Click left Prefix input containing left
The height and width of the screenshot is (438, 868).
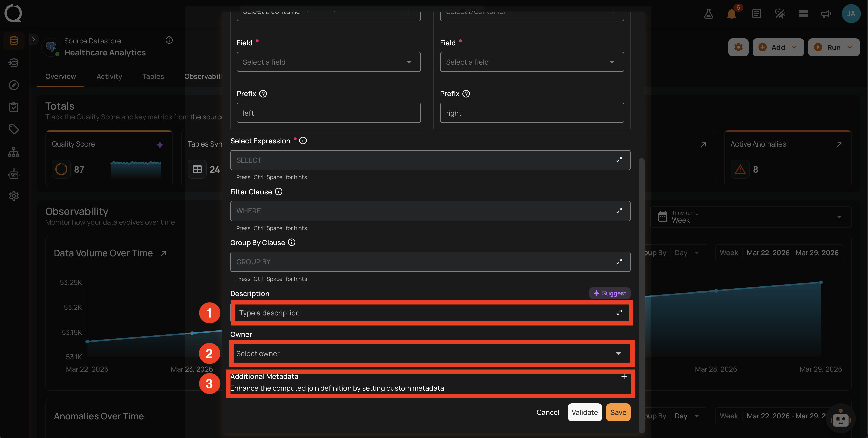tap(329, 113)
